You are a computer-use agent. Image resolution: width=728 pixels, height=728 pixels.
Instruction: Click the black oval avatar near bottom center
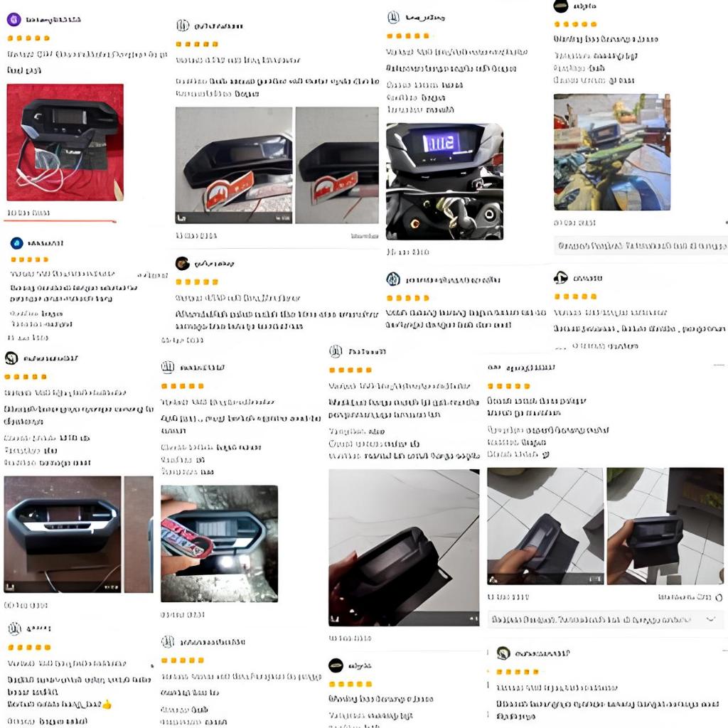point(336,665)
